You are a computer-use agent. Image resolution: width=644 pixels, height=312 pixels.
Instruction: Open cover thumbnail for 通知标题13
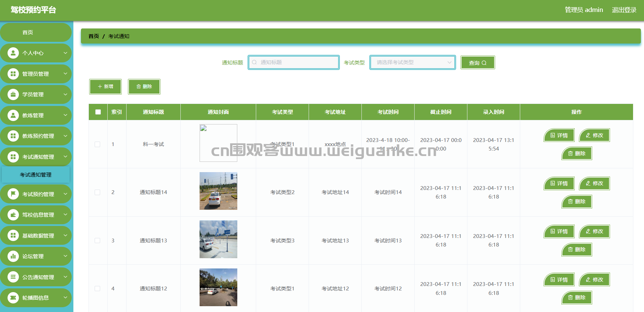[x=218, y=239]
